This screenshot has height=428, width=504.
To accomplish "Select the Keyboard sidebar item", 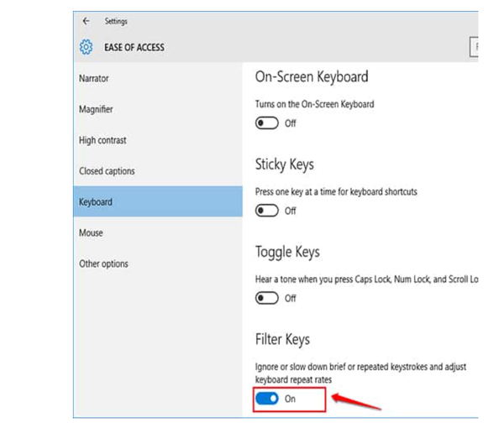I will click(x=96, y=202).
